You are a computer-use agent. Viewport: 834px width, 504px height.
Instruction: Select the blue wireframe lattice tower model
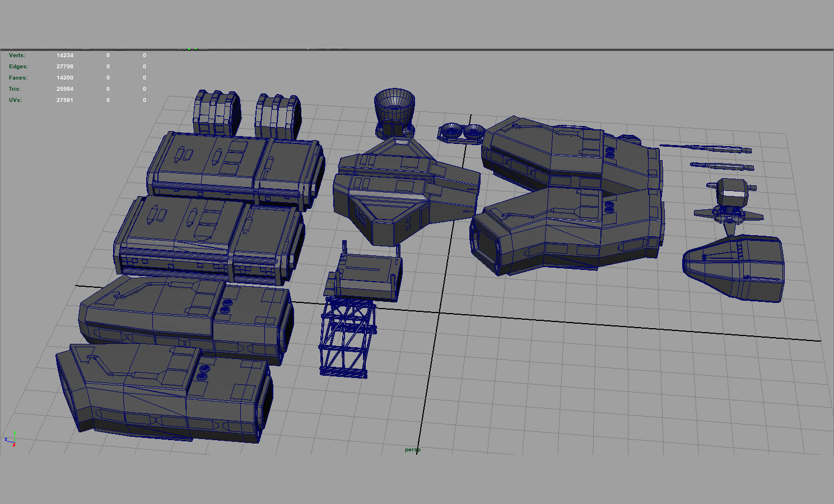[348, 338]
